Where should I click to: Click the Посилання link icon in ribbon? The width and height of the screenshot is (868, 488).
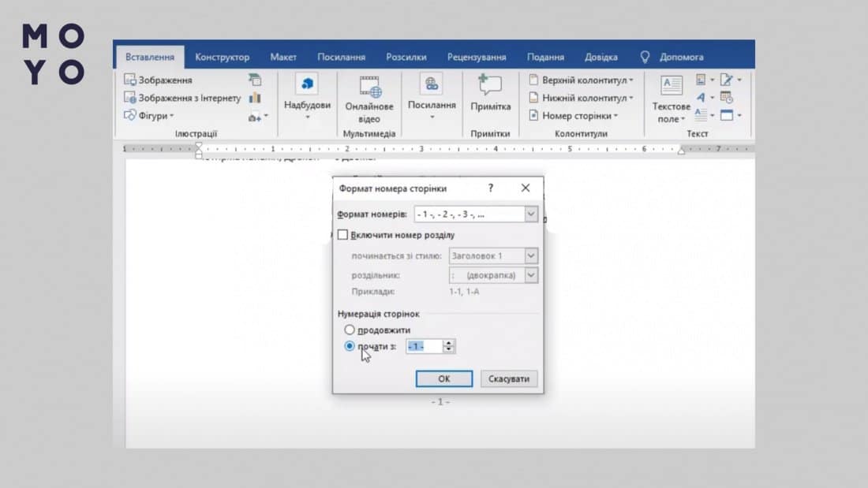[x=432, y=84]
